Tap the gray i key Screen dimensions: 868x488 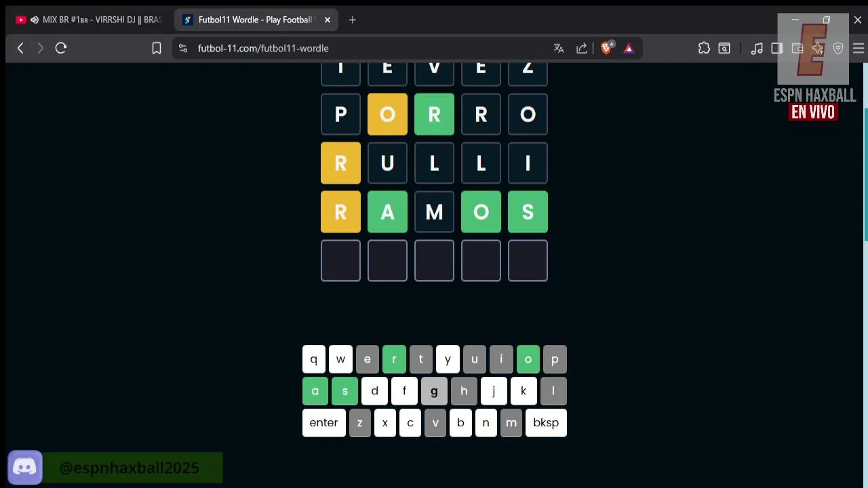(x=501, y=359)
